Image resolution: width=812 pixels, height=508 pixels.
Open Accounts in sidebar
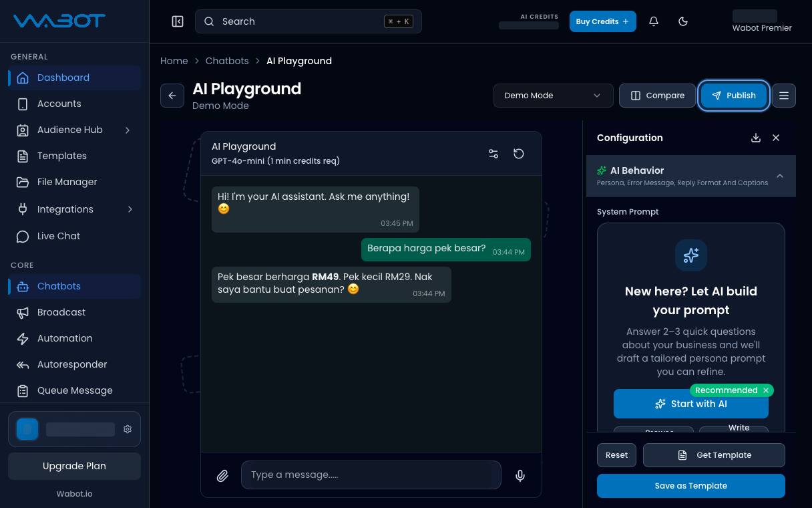[74, 104]
